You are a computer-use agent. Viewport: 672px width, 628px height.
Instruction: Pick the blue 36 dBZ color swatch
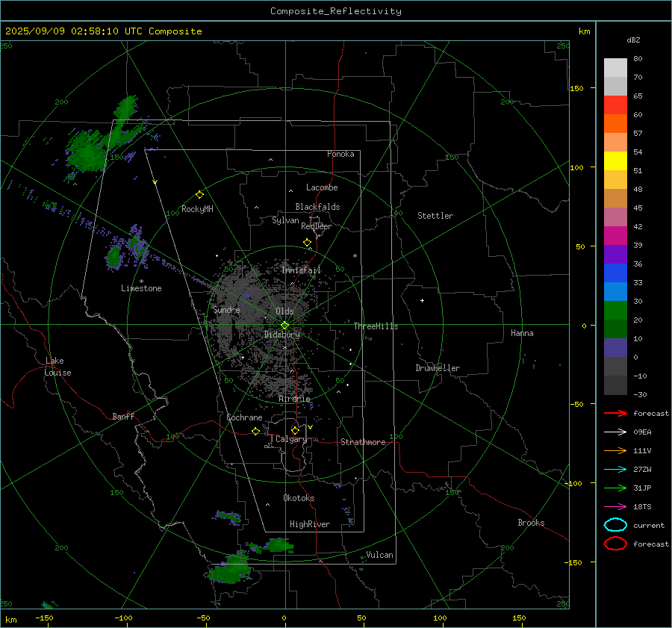[x=615, y=273]
